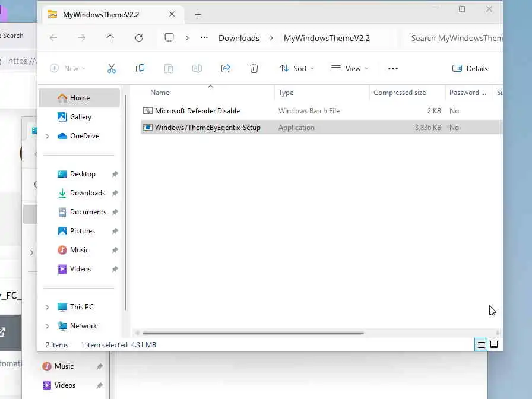The width and height of the screenshot is (532, 399).
Task: Close the MyWindowsThemeV2.2 tab
Action: [x=172, y=14]
